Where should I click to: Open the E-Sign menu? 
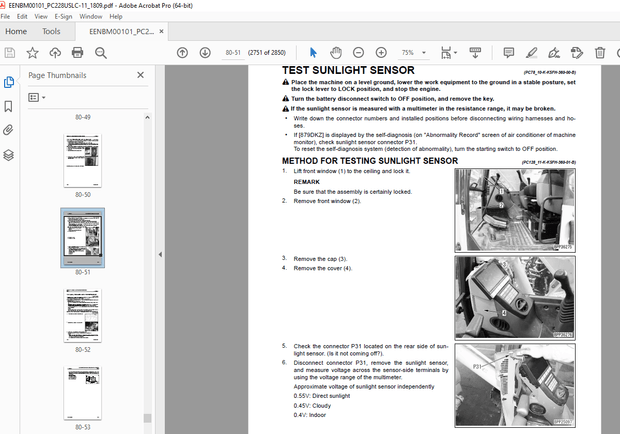(x=63, y=17)
